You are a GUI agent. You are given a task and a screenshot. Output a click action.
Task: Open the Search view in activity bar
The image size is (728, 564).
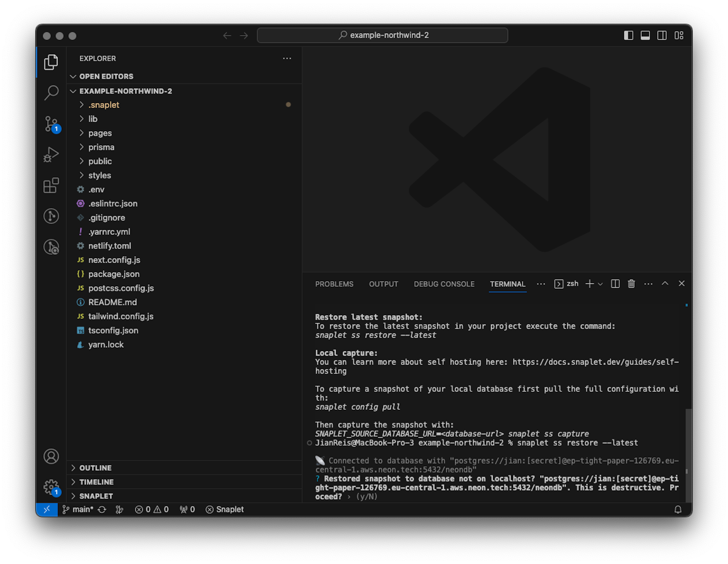tap(51, 93)
